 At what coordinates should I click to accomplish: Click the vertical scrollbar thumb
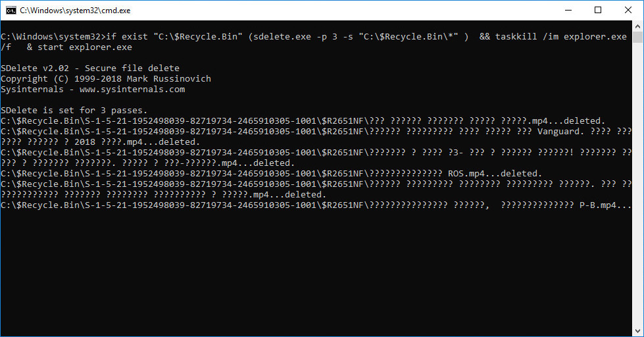pos(637,37)
